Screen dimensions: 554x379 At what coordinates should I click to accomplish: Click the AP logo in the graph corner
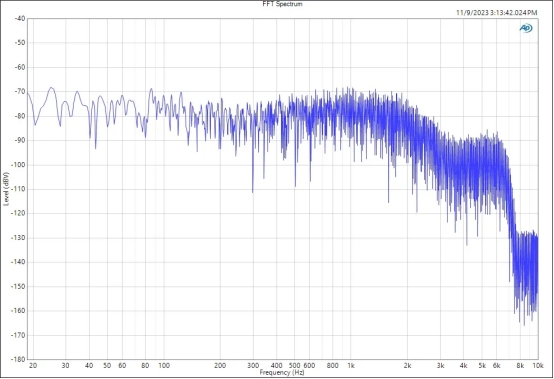[526, 28]
